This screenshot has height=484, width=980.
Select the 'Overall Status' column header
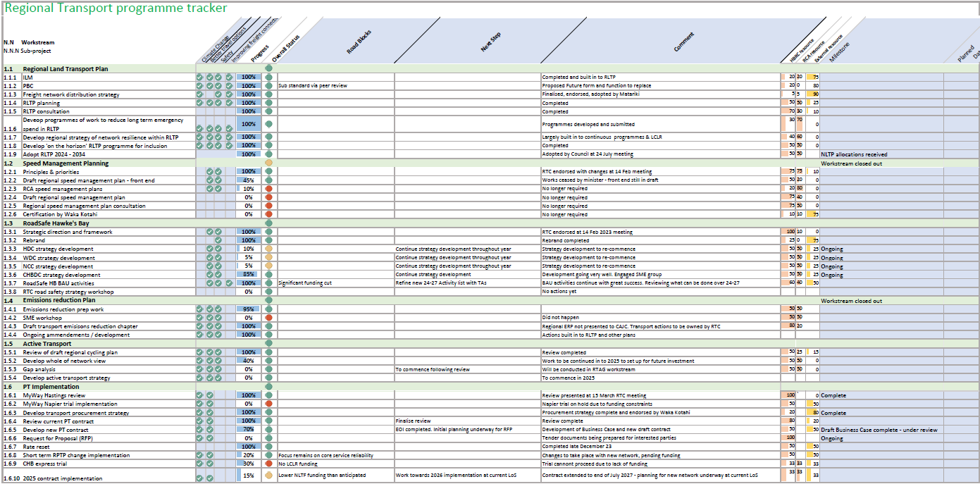pos(286,49)
